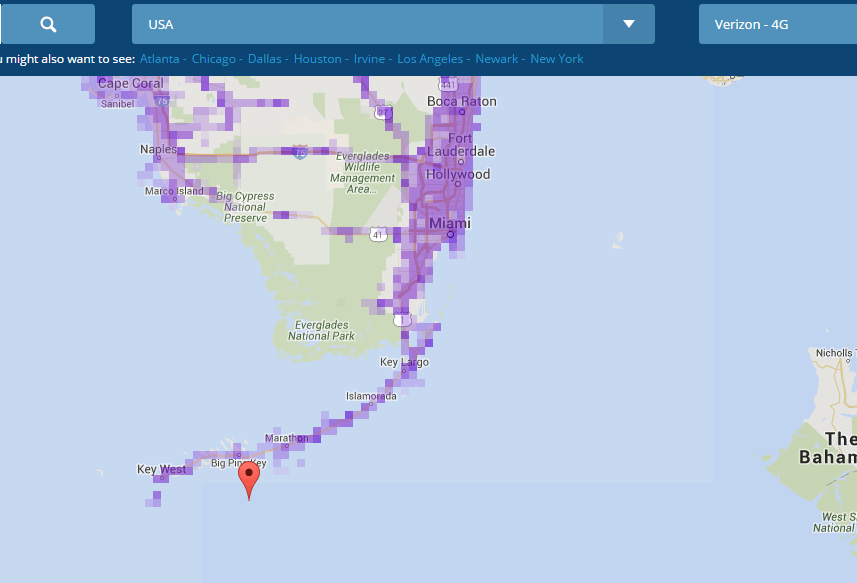View Newark coverage
Image resolution: width=857 pixels, height=583 pixels.
pos(497,59)
